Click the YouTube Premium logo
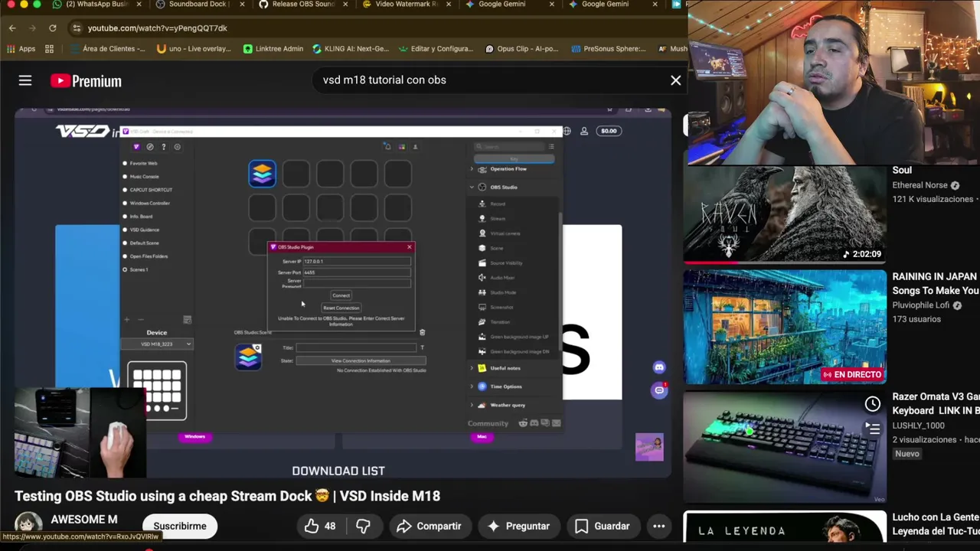Screen dimensions: 980x551 pos(86,81)
